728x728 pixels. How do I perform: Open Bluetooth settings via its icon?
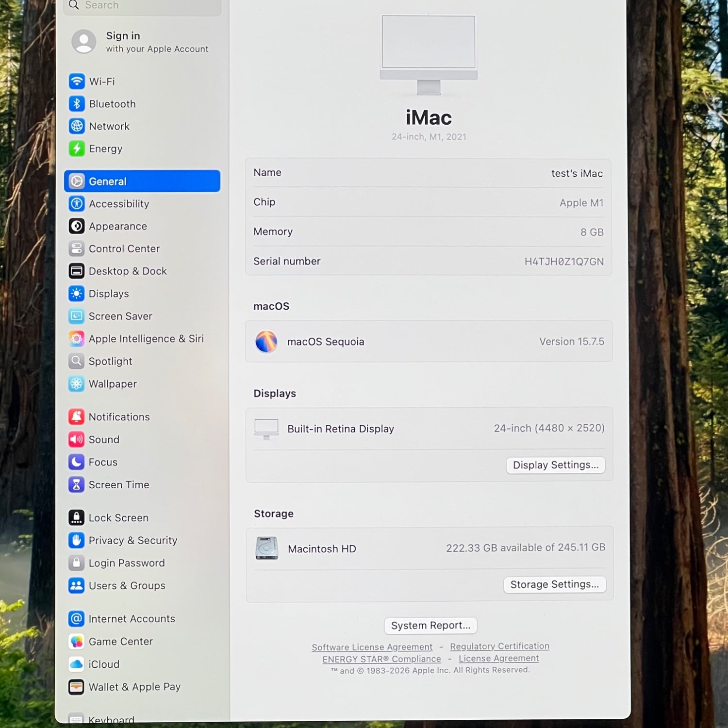pos(77,103)
